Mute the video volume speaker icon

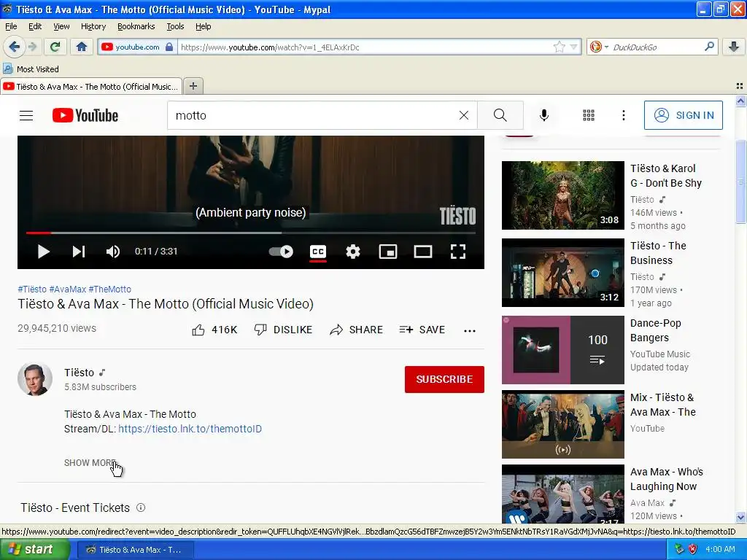pos(113,252)
